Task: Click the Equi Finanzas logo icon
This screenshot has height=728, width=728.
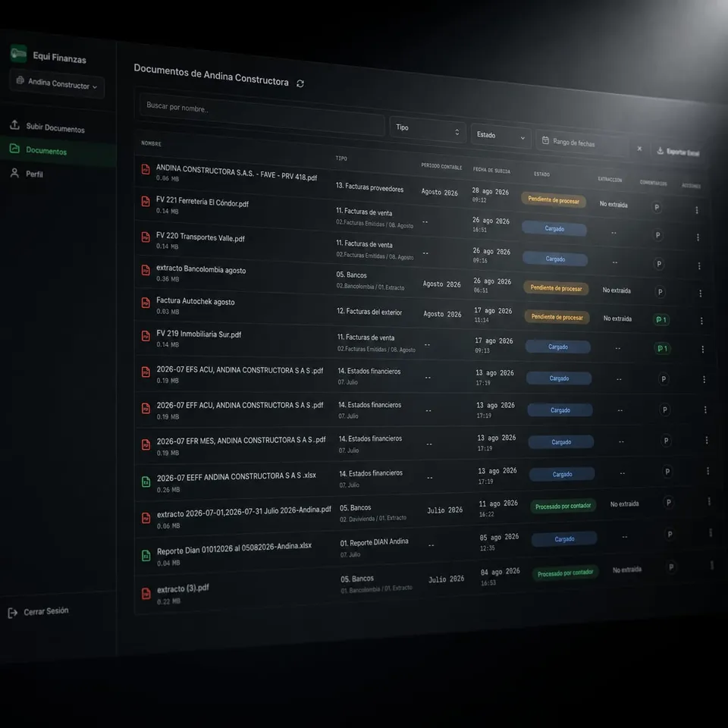Action: click(x=18, y=53)
